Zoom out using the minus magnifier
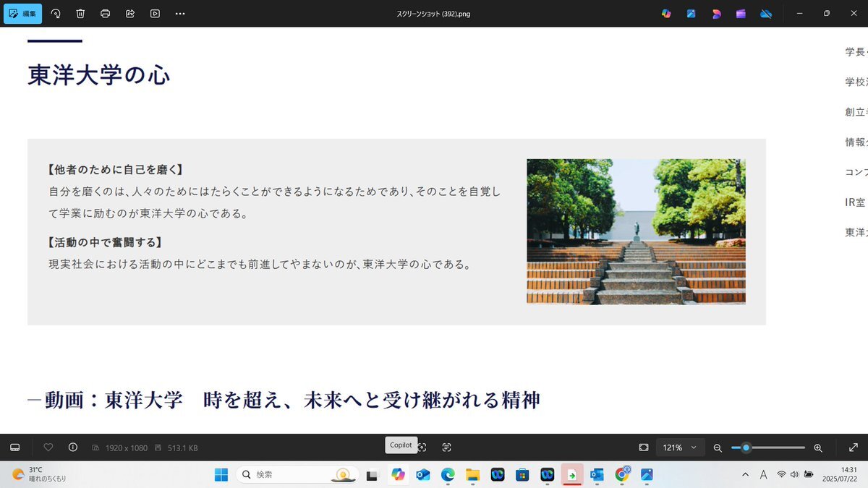Viewport: 868px width, 488px height. [x=718, y=448]
